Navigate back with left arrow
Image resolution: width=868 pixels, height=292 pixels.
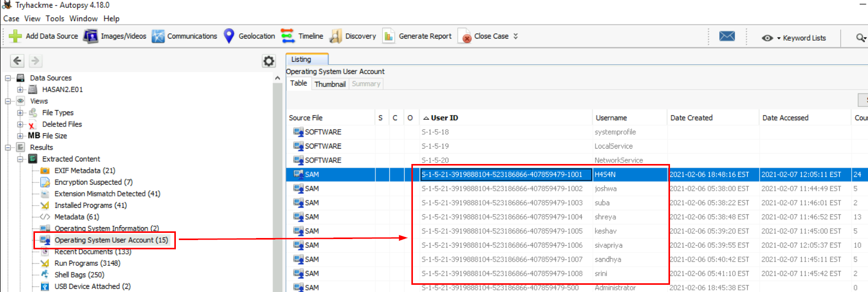(x=17, y=61)
